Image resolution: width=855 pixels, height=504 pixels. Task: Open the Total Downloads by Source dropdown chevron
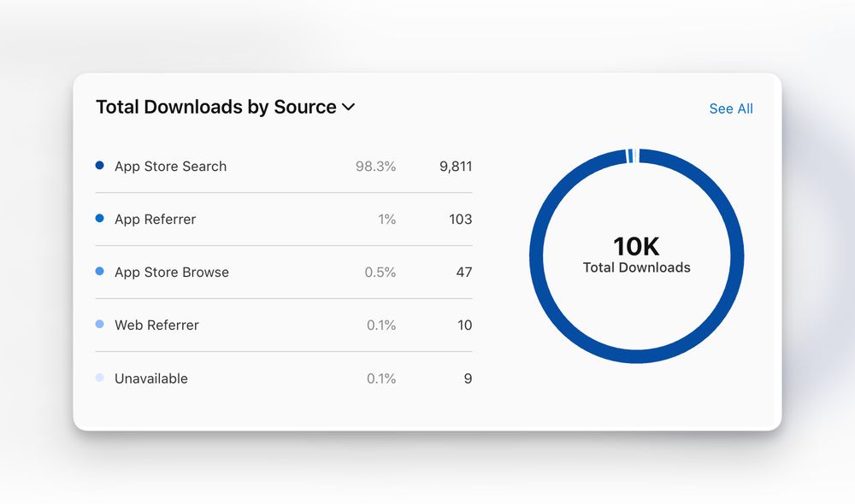tap(349, 108)
